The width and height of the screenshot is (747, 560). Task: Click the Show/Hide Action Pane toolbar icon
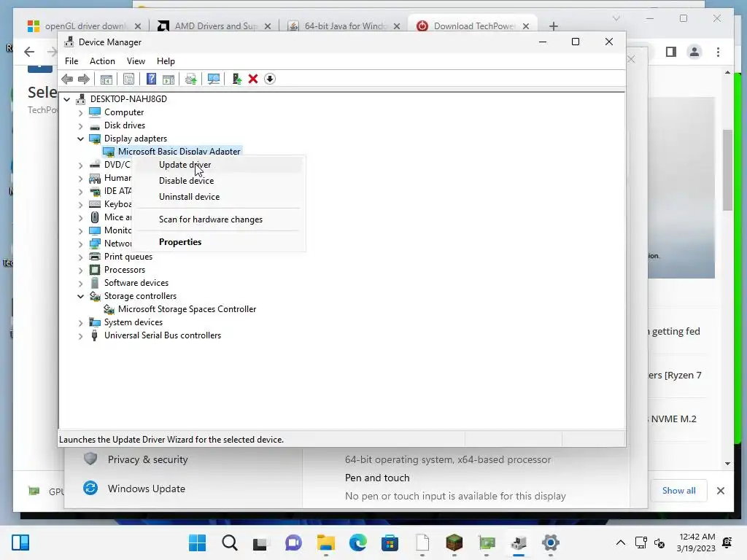169,79
